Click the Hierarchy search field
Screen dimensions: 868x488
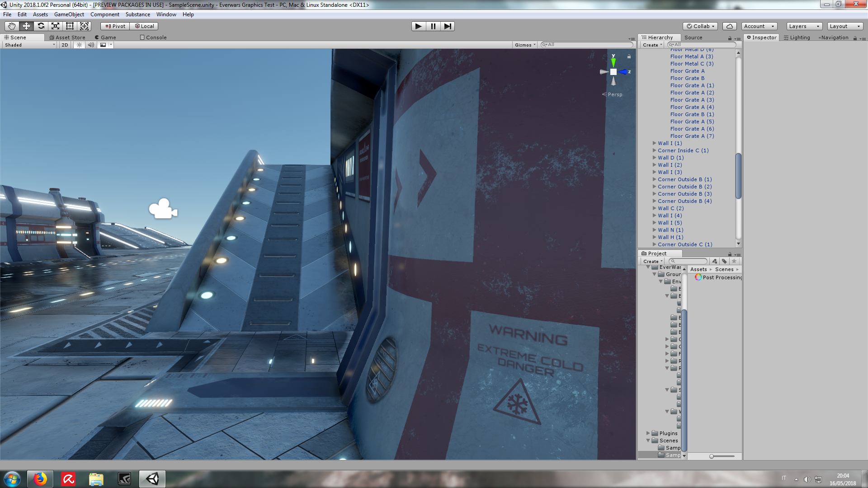703,45
